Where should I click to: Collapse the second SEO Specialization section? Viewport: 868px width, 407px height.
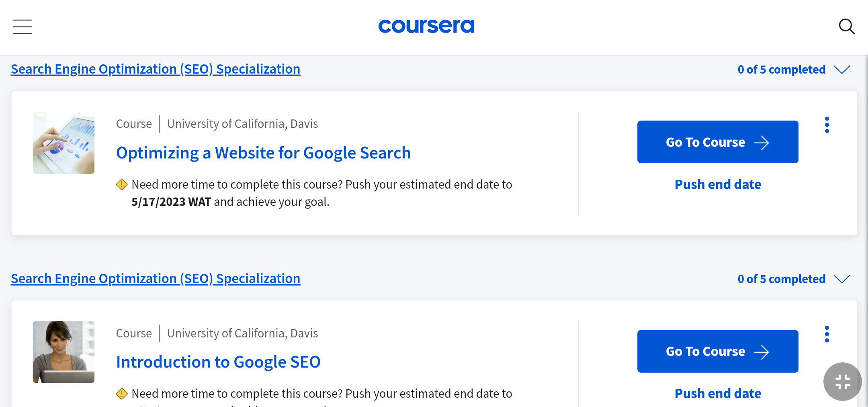pos(843,279)
